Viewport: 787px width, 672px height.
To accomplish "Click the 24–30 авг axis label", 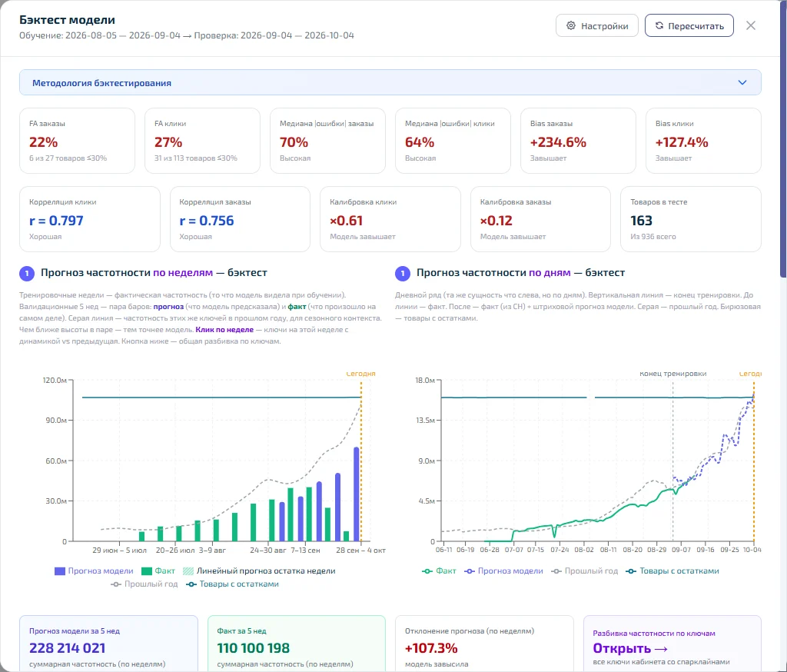I will pyautogui.click(x=268, y=550).
